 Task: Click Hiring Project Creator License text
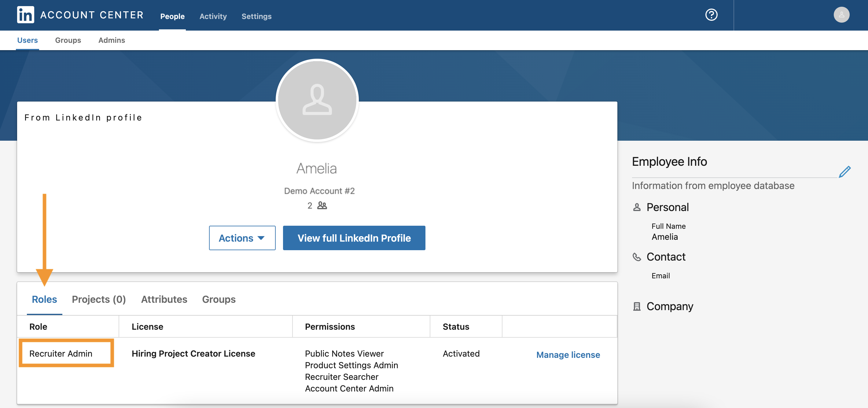(x=193, y=353)
